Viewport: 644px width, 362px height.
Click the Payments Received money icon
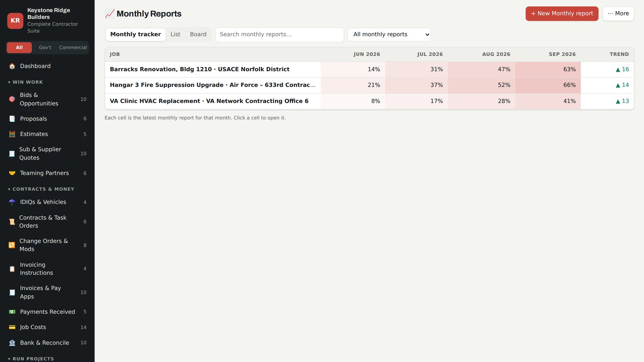[x=12, y=312]
